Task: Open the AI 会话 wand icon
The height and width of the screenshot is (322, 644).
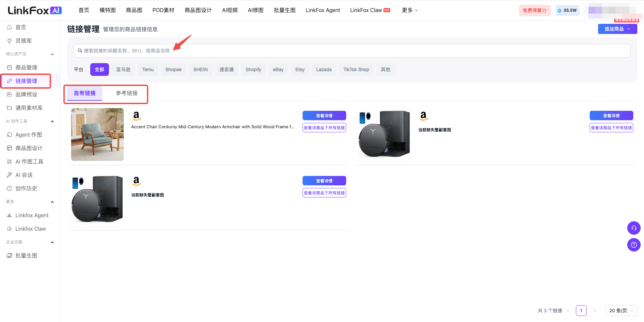Action: point(9,175)
